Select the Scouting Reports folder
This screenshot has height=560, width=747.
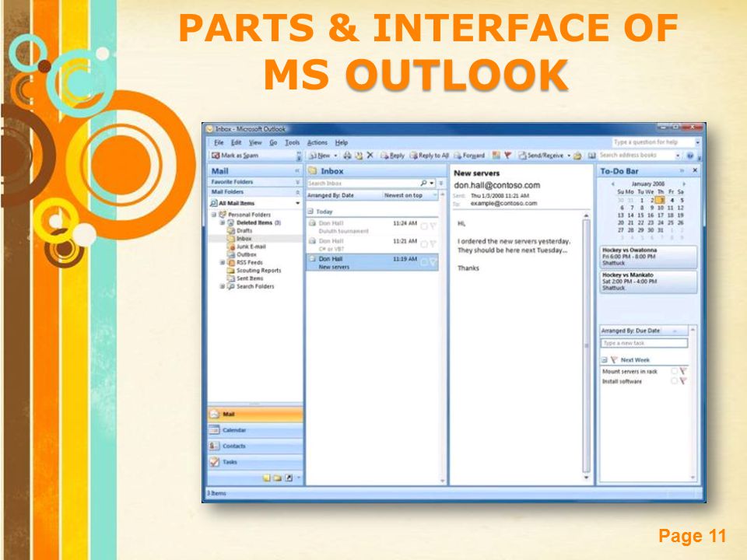pyautogui.click(x=254, y=271)
